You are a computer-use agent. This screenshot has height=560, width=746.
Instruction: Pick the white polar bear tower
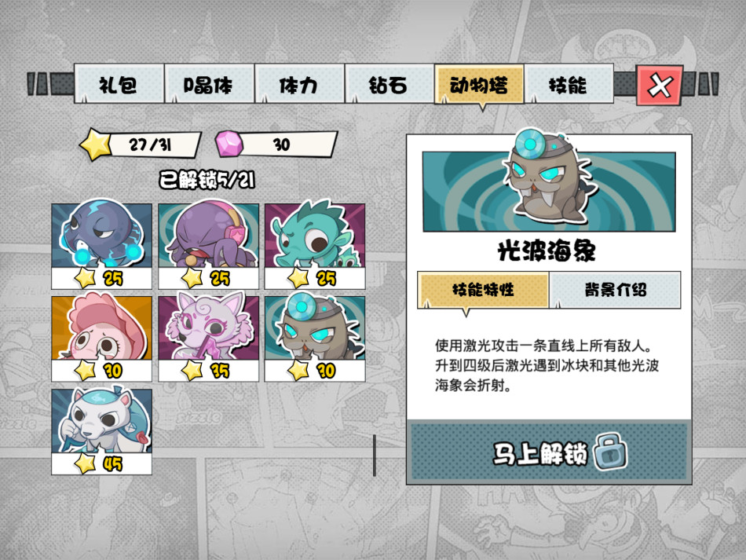coord(101,431)
